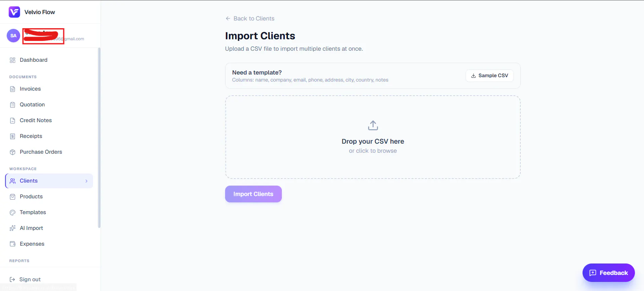
Task: Download the Sample CSV template
Action: [489, 76]
